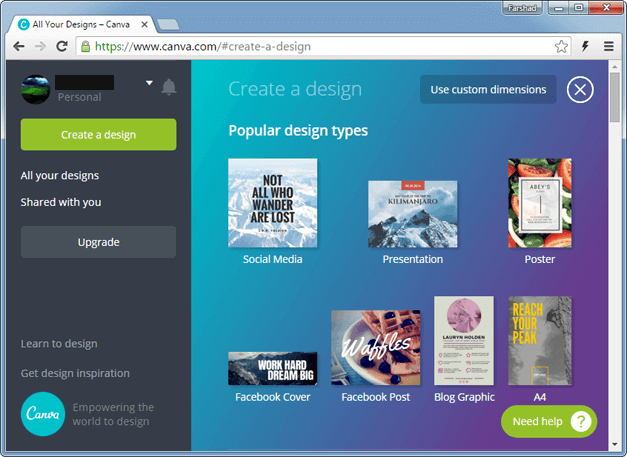Open the Learn to design link
The image size is (627, 457).
(x=59, y=344)
